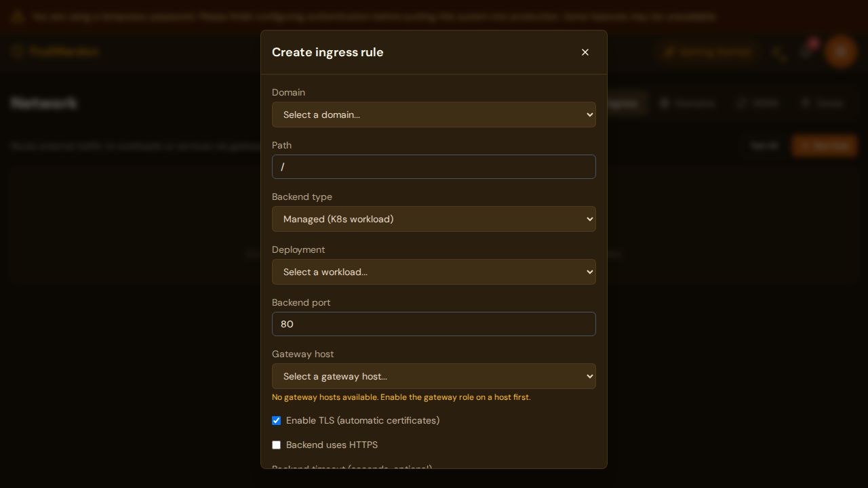This screenshot has height=488, width=868.
Task: Switch to the Domains tab
Action: coord(688,103)
